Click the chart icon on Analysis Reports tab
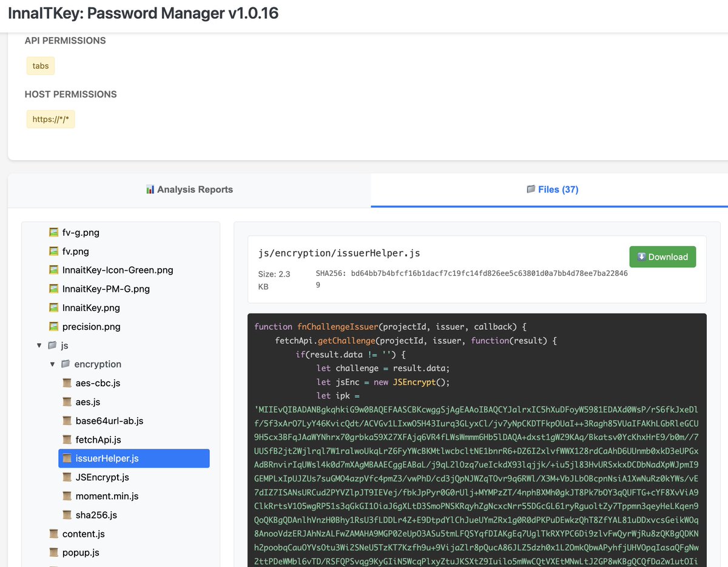 150,189
